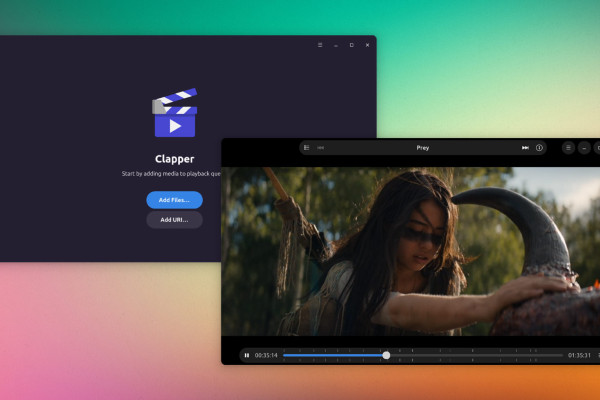Screen dimensions: 600x400
Task: Skip to previous item in player header
Action: coord(321,148)
